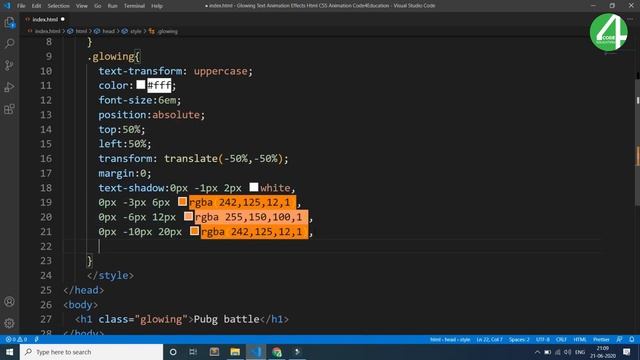Viewport: 640px width, 360px height.
Task: Open the Run menu
Action: (x=112, y=6)
